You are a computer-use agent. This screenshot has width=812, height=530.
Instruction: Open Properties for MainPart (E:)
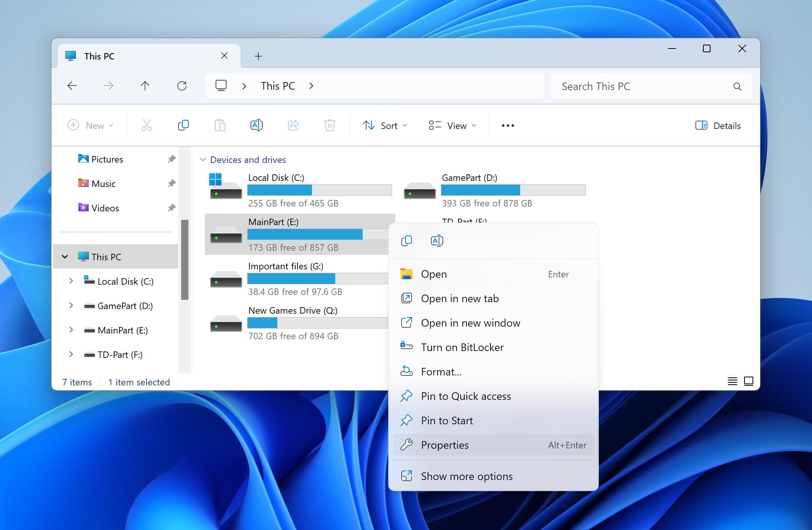pos(493,445)
